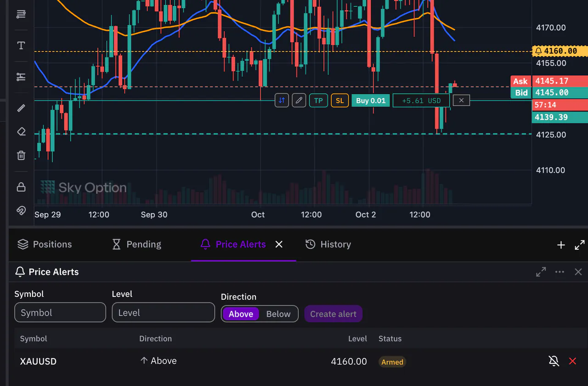
Task: Open the History tab
Action: (328, 244)
